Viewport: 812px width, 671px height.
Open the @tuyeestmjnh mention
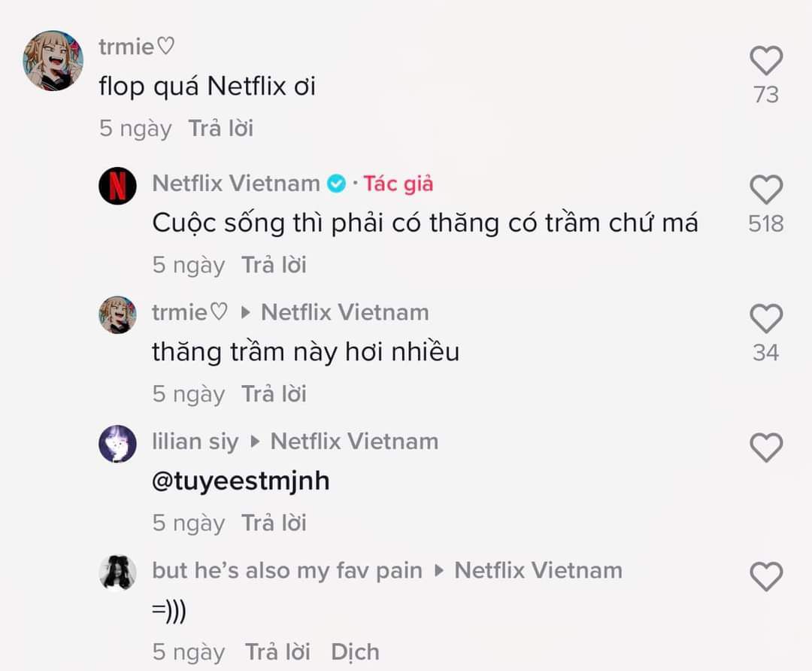pyautogui.click(x=241, y=481)
